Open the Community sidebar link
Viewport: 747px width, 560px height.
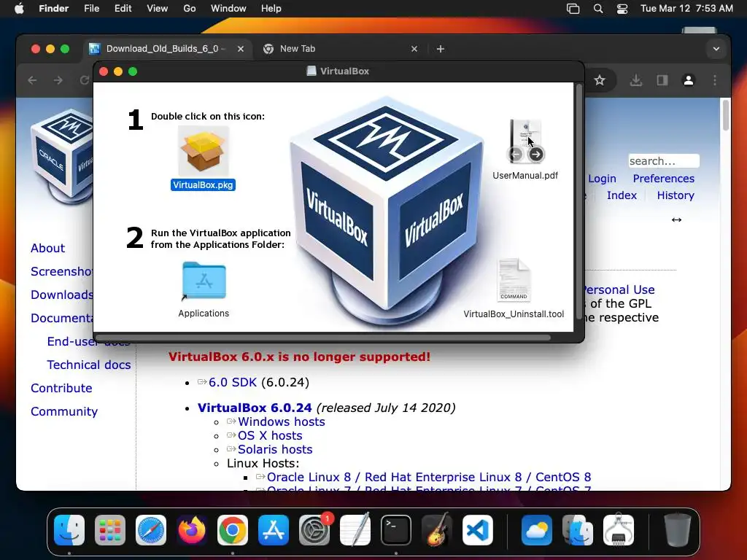[64, 411]
